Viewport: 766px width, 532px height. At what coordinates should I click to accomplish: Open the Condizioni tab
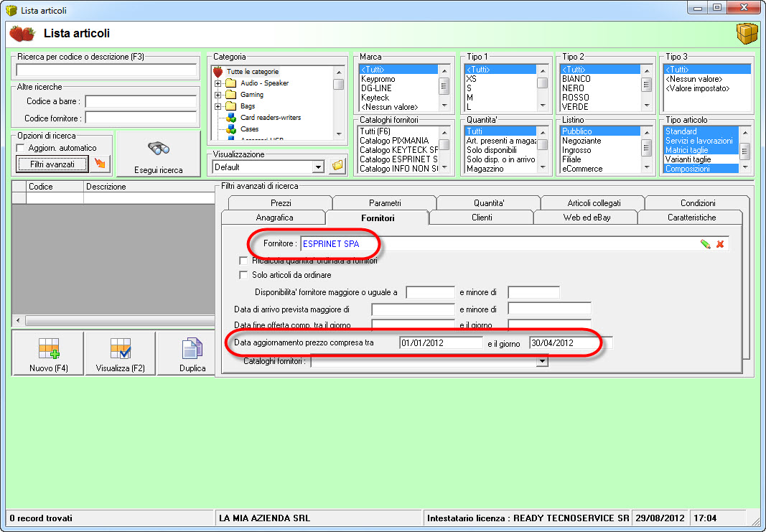tap(698, 202)
